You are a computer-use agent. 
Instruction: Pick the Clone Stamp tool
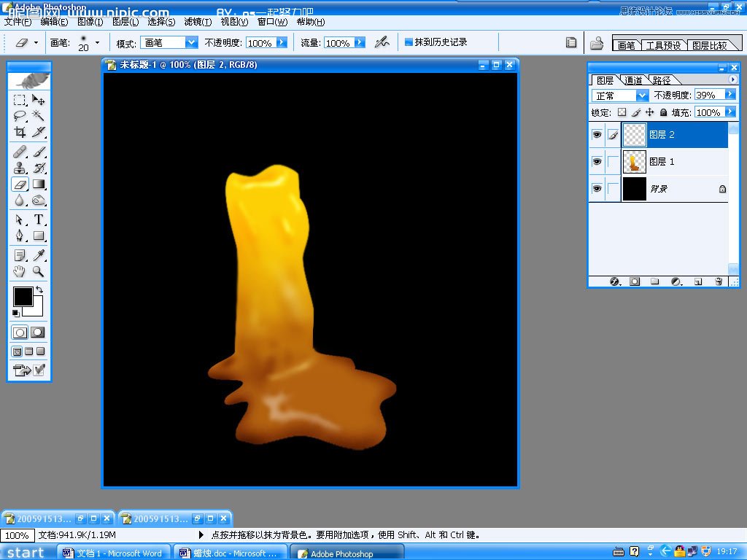click(x=20, y=168)
